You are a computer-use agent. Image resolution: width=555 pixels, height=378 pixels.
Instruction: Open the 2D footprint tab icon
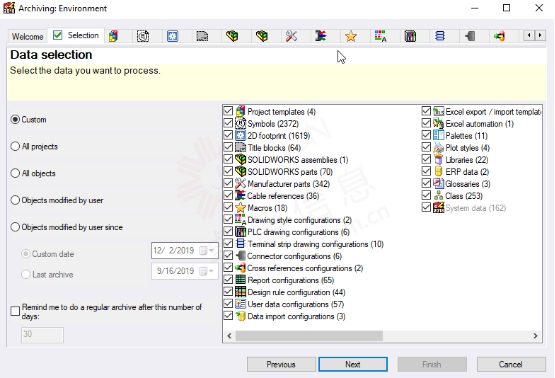172,36
